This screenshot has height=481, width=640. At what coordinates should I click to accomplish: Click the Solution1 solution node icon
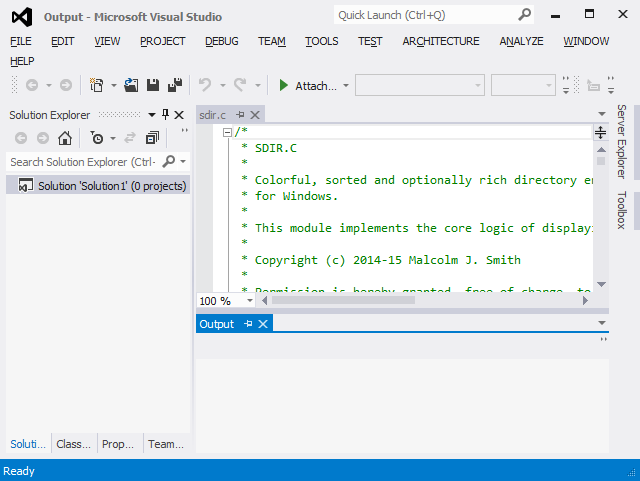(25, 185)
